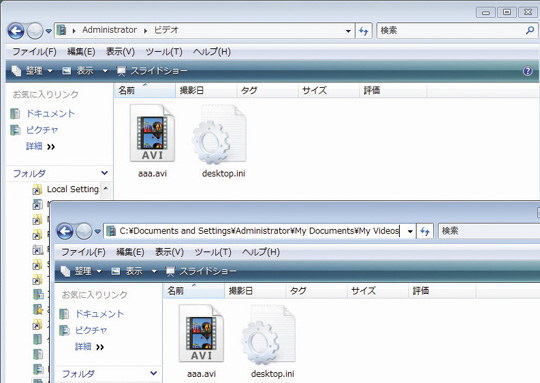Open ファイル(F) menu in front window

[83, 252]
